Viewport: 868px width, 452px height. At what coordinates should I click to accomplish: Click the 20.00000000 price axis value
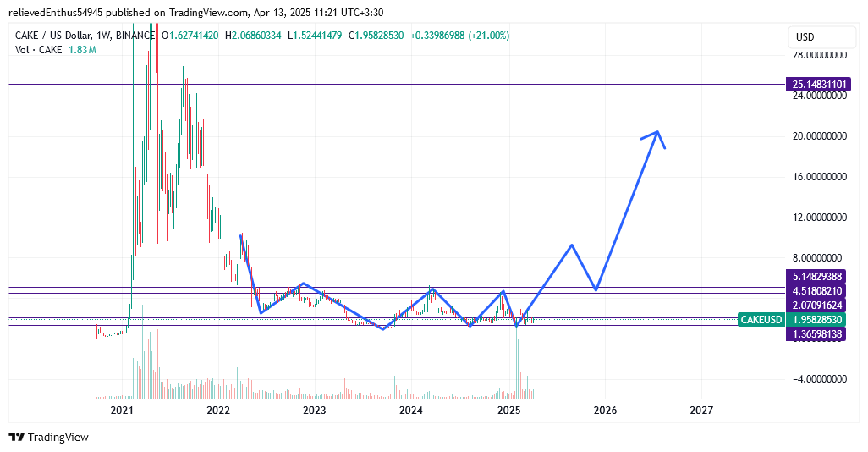[820, 136]
